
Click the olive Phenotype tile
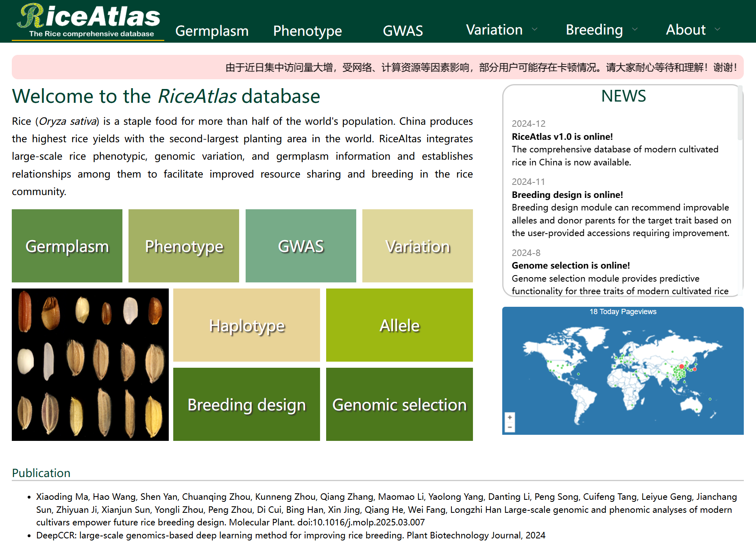click(x=184, y=246)
